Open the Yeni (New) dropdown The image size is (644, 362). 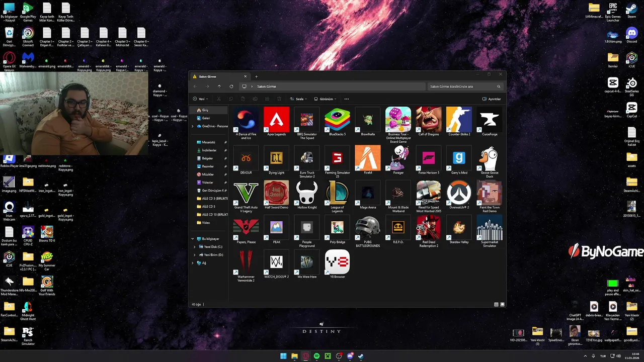(201, 99)
